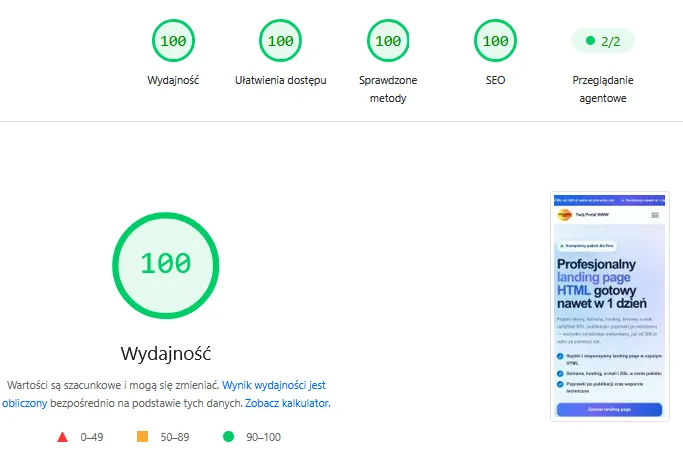Screen dimensions: 683x457
Task: Click the hamburger menu in page thumbnail
Action: (x=655, y=215)
